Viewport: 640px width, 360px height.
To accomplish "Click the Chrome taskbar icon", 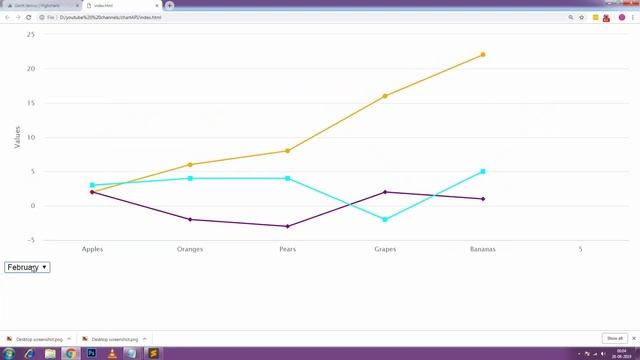I will (x=71, y=353).
